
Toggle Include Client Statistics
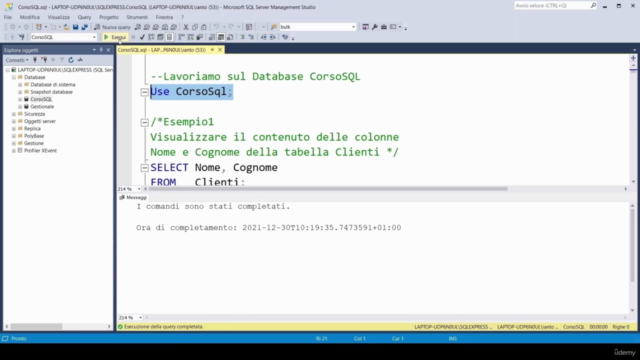click(x=200, y=37)
